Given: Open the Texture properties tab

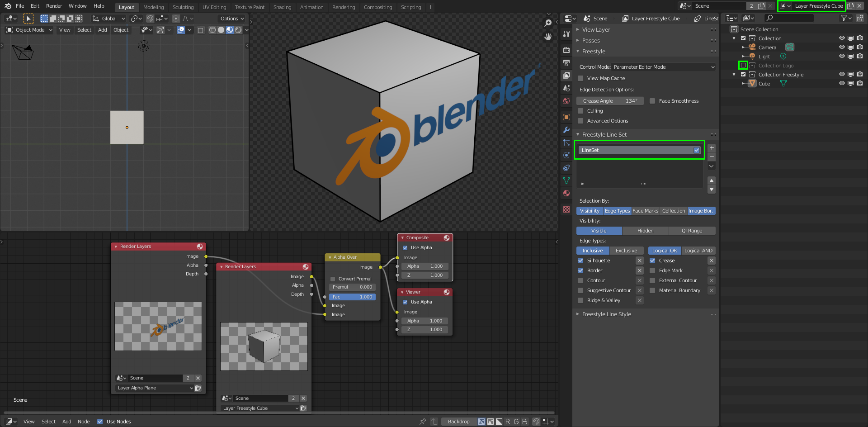Looking at the screenshot, I should [x=566, y=209].
